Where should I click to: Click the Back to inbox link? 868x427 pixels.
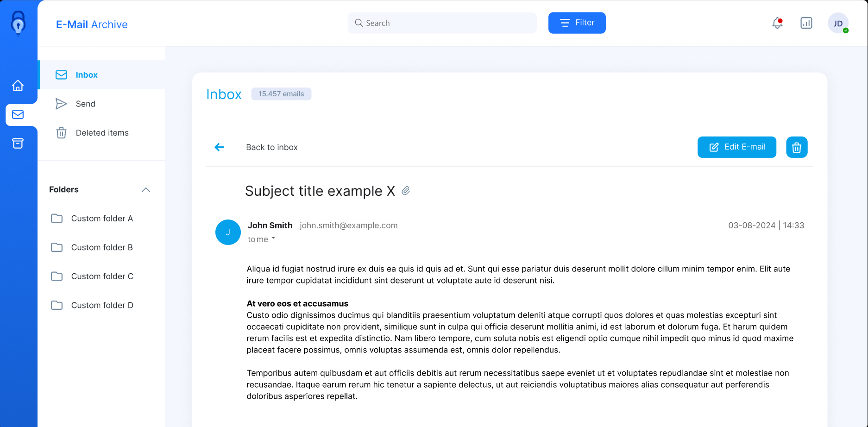click(x=272, y=147)
